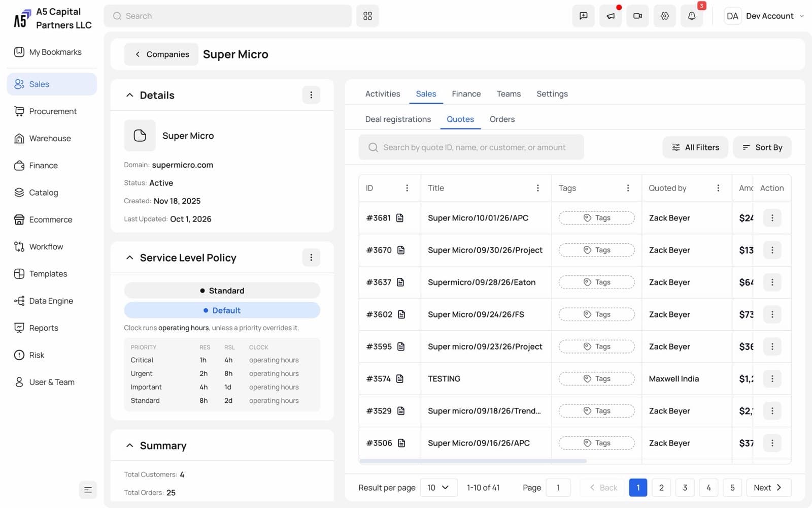Open Ecommerce in sidebar
Viewport: 812px width, 508px height.
[x=52, y=219]
